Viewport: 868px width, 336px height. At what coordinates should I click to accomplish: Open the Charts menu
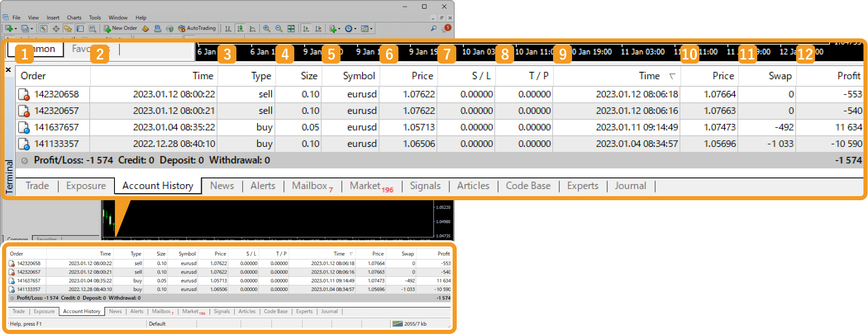click(74, 18)
